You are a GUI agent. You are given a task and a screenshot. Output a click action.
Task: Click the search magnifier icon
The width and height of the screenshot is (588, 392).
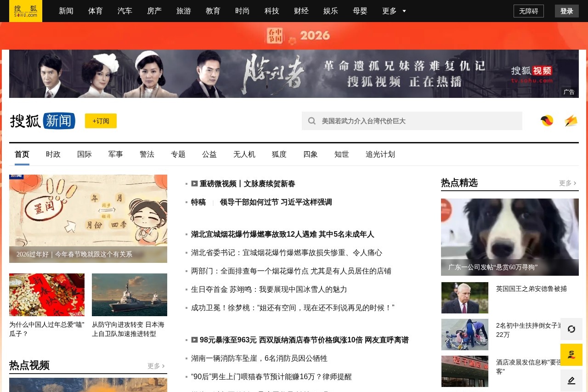click(x=312, y=121)
